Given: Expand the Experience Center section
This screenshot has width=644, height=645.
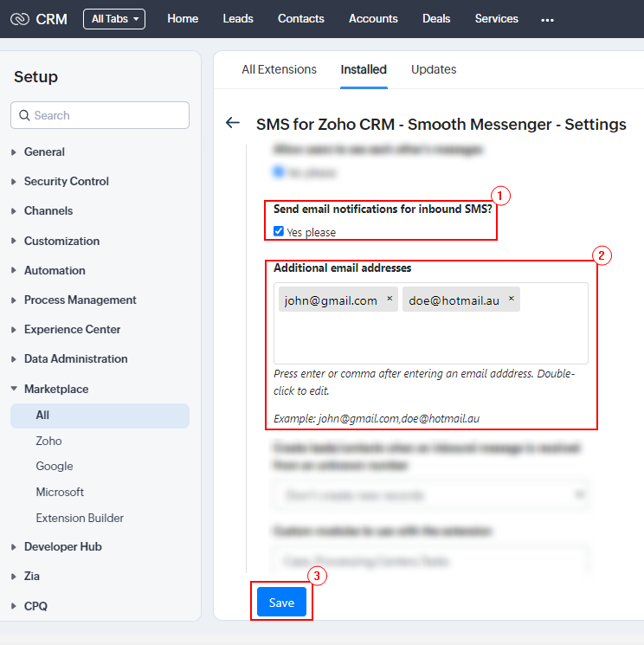Looking at the screenshot, I should click(72, 330).
